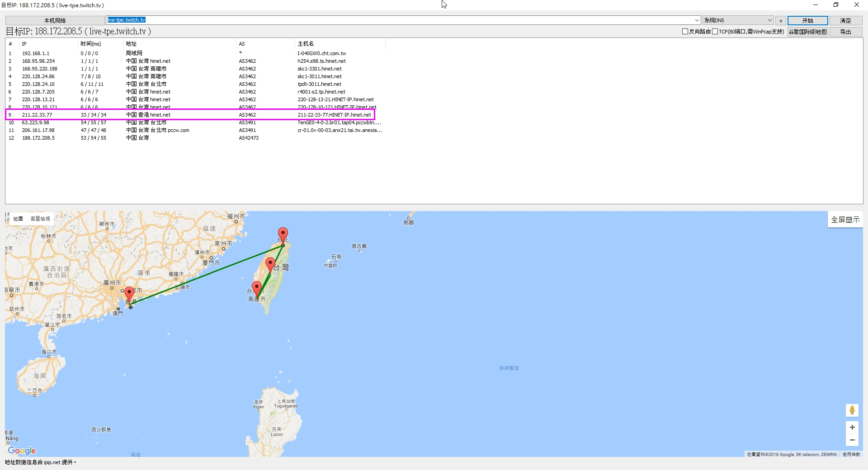Select the red marker beside the 台灣 label
868x470 pixels.
[270, 265]
